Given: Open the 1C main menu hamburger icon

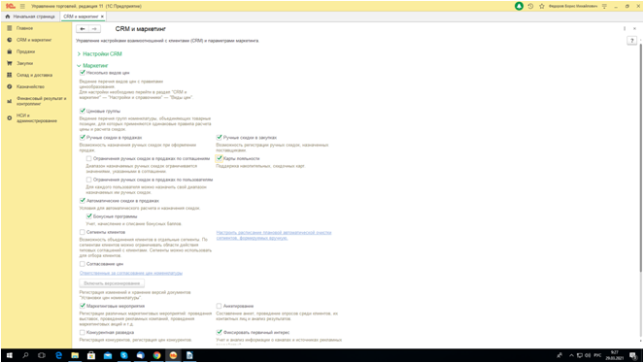Looking at the screenshot, I should tap(22, 6).
